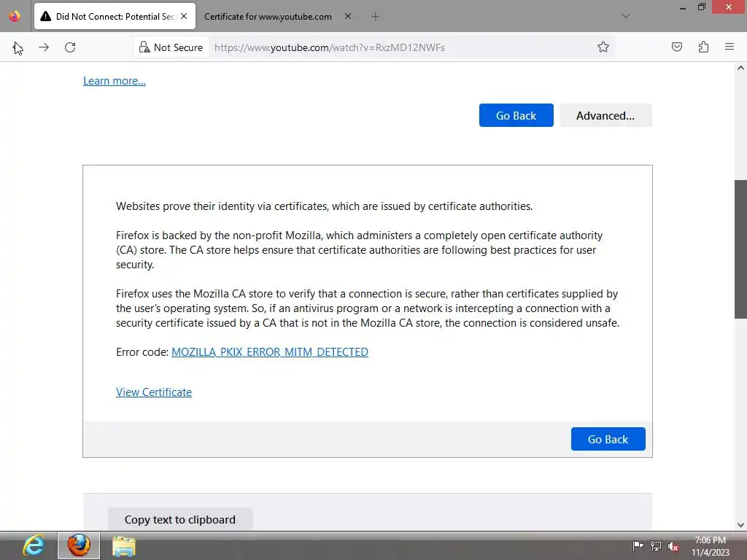The height and width of the screenshot is (560, 747).
Task: Bookmark this page with the star
Action: tap(603, 47)
